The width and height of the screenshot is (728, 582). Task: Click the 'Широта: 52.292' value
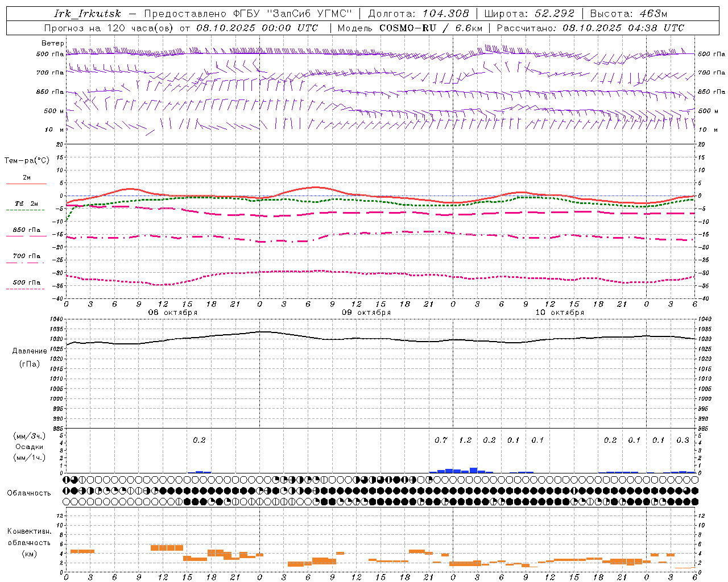click(530, 14)
